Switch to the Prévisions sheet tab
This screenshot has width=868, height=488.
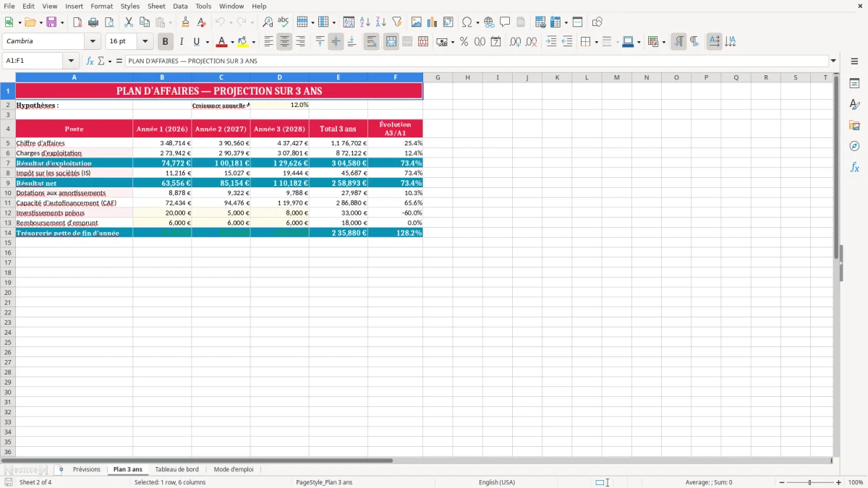point(87,469)
